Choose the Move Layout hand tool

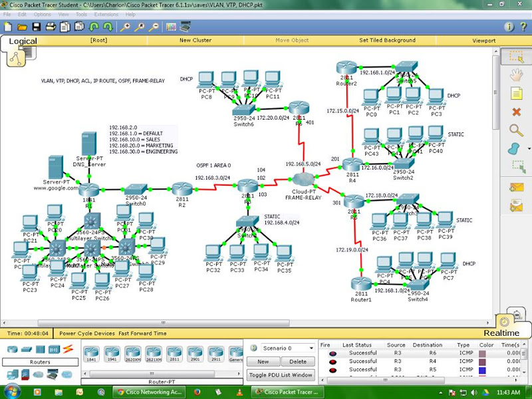pos(516,75)
